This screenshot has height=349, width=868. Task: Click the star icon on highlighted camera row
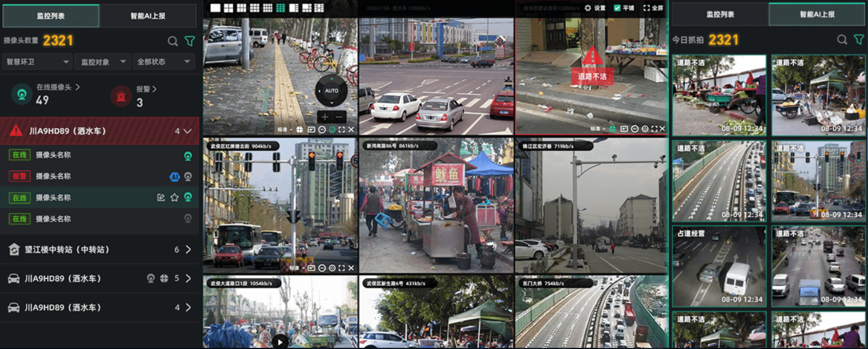[174, 197]
